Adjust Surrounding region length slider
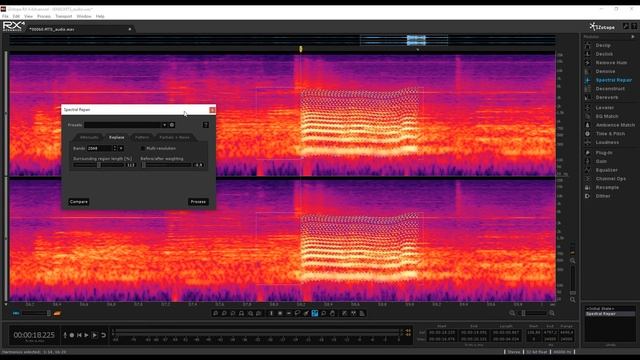 tap(98, 165)
